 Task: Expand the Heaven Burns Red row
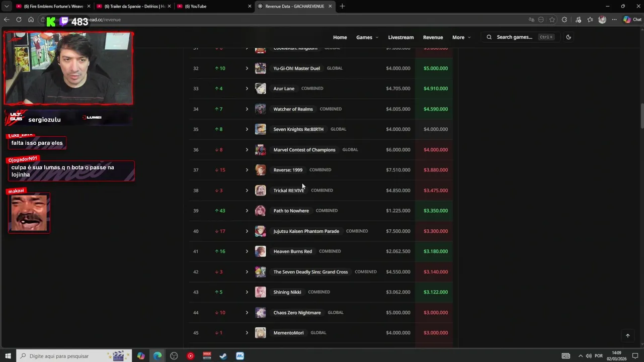coord(247,251)
